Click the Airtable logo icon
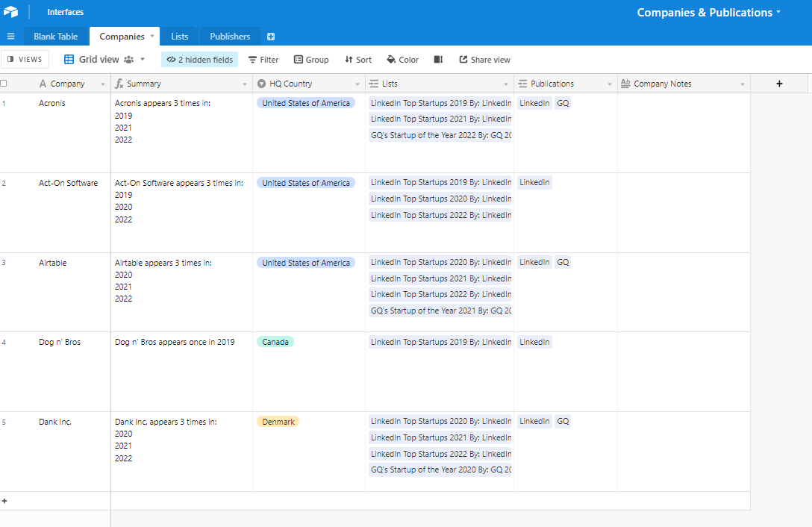 11,11
